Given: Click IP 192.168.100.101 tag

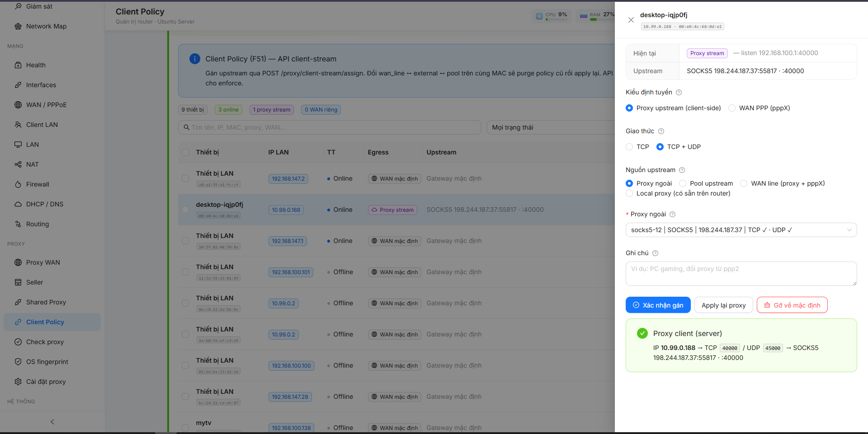Looking at the screenshot, I should [x=291, y=272].
